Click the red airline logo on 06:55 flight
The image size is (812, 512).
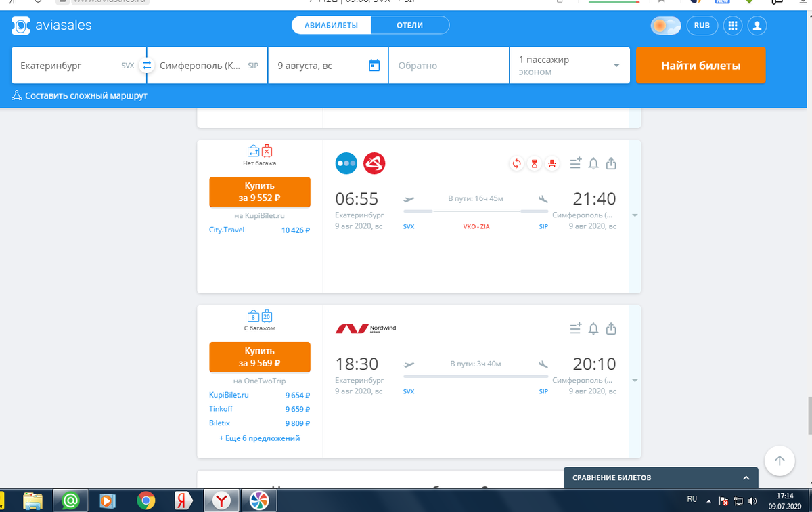(x=374, y=163)
